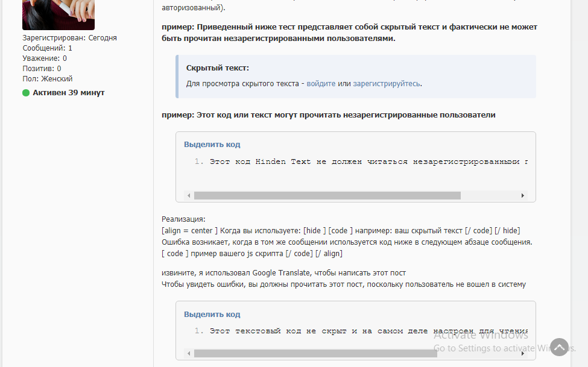Click the second code box horizontal scrollbar thumb

tap(315, 354)
